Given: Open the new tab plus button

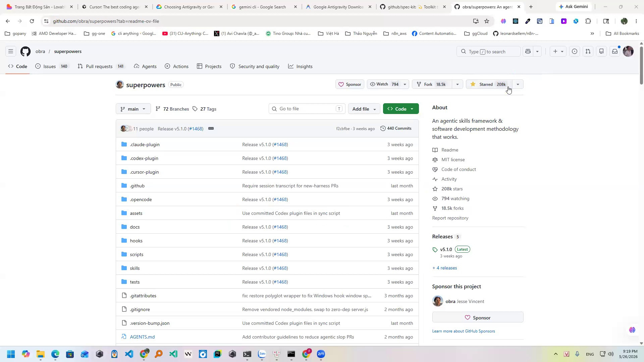Looking at the screenshot, I should click(531, 7).
